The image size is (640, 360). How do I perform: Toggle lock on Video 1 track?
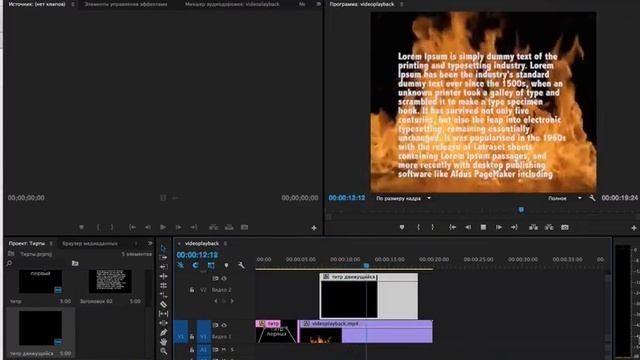click(x=191, y=337)
